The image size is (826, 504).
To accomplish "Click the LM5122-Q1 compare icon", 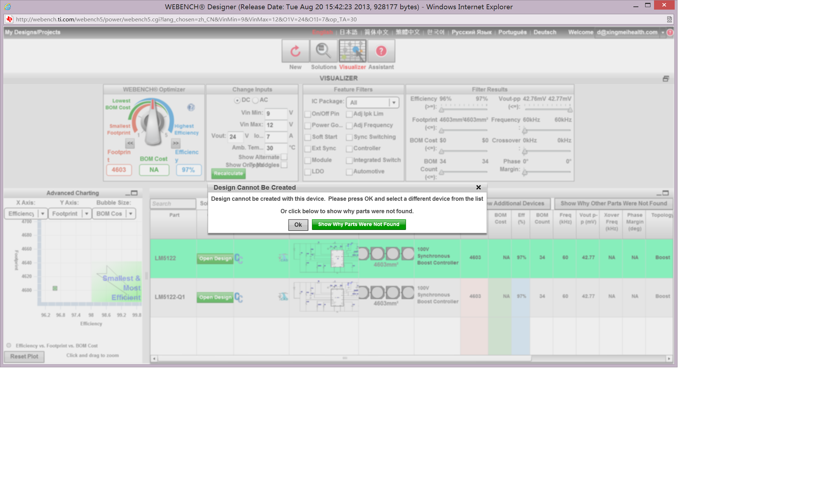I will pyautogui.click(x=239, y=297).
